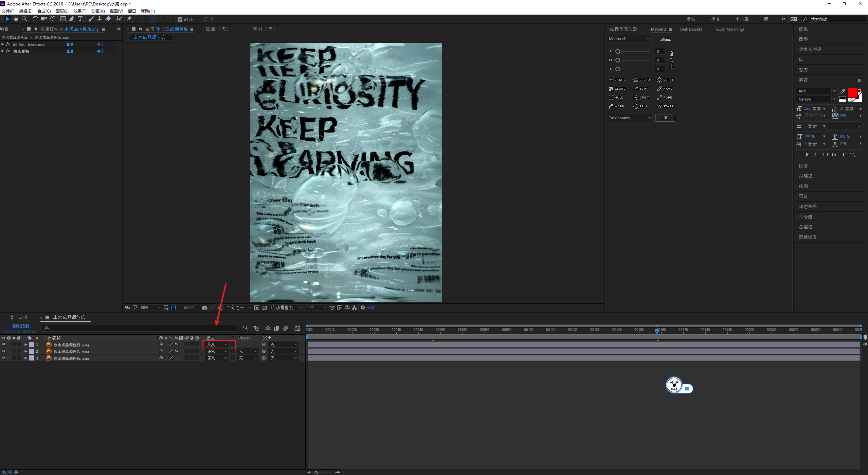Click the Task Launch button in Motion 2

tap(628, 118)
